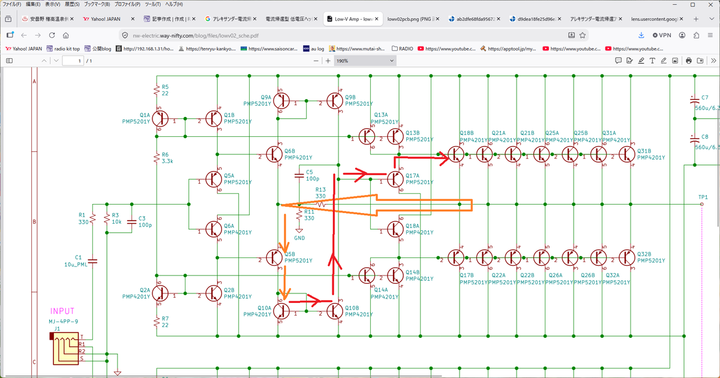Open the Yahoo! JAPAN bookmark
Viewport: 720px width, 378px height.
point(23,48)
